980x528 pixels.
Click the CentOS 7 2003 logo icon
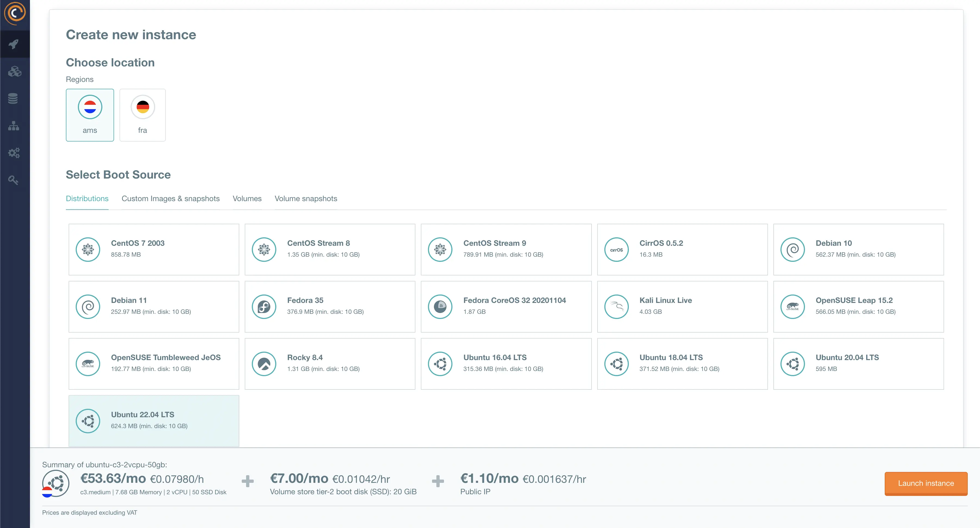click(88, 250)
